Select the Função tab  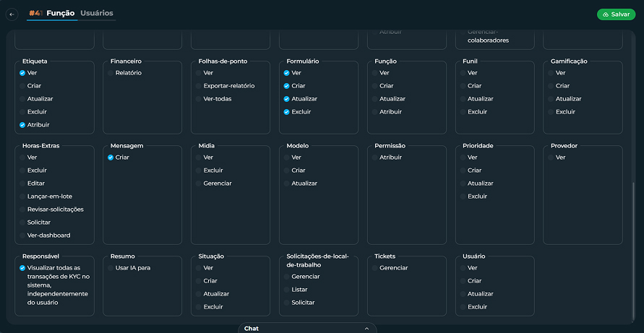coord(61,13)
